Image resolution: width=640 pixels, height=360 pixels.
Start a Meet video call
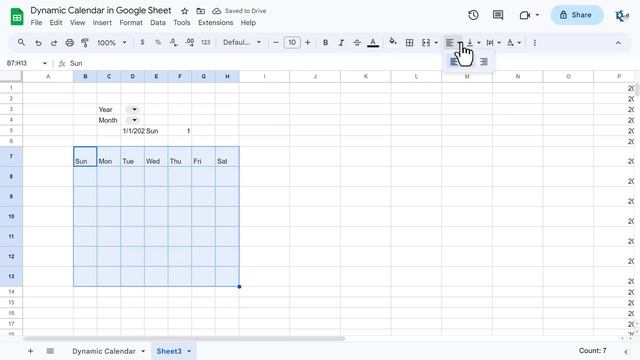point(524,15)
